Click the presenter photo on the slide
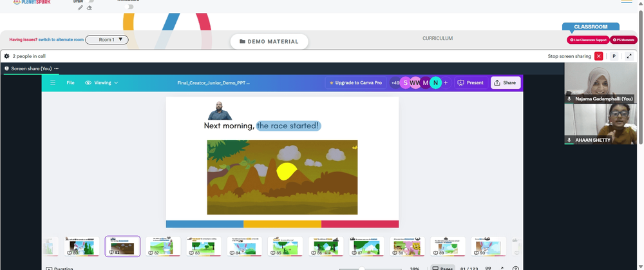Image resolution: width=644 pixels, height=270 pixels. 220,111
